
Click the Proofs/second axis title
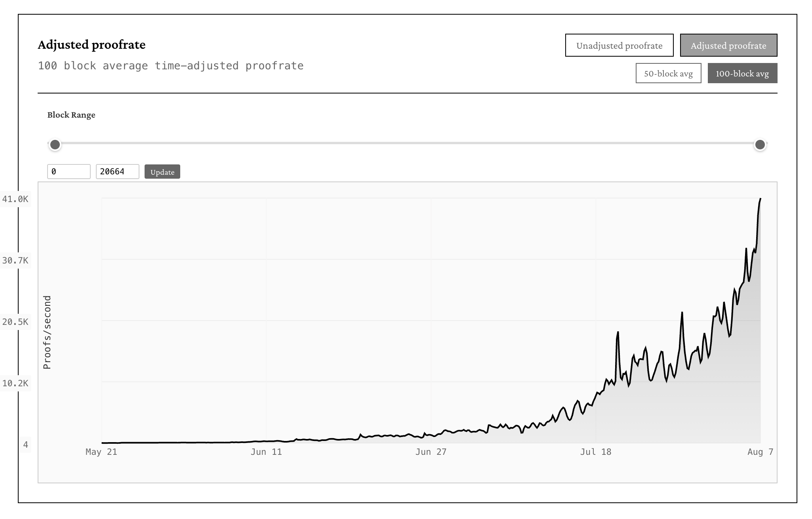click(47, 332)
